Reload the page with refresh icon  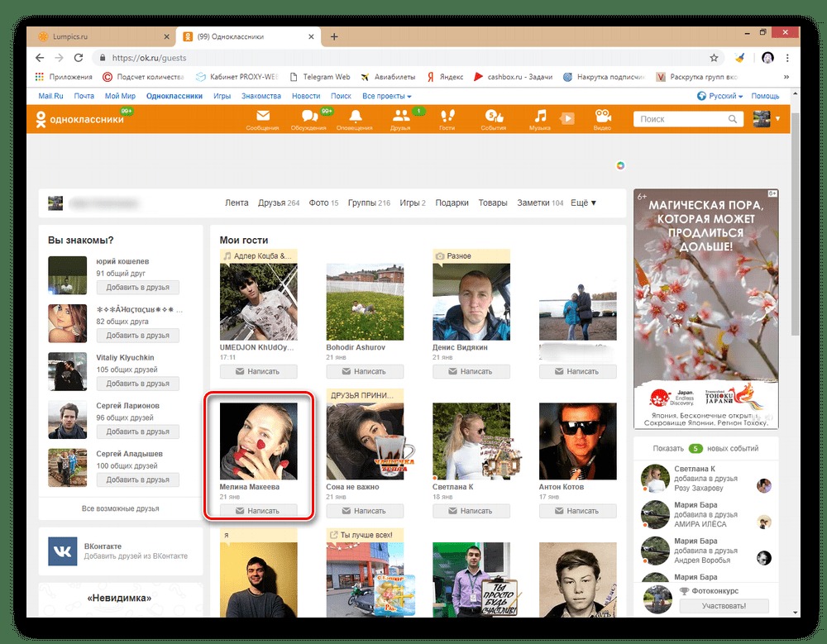(79, 58)
